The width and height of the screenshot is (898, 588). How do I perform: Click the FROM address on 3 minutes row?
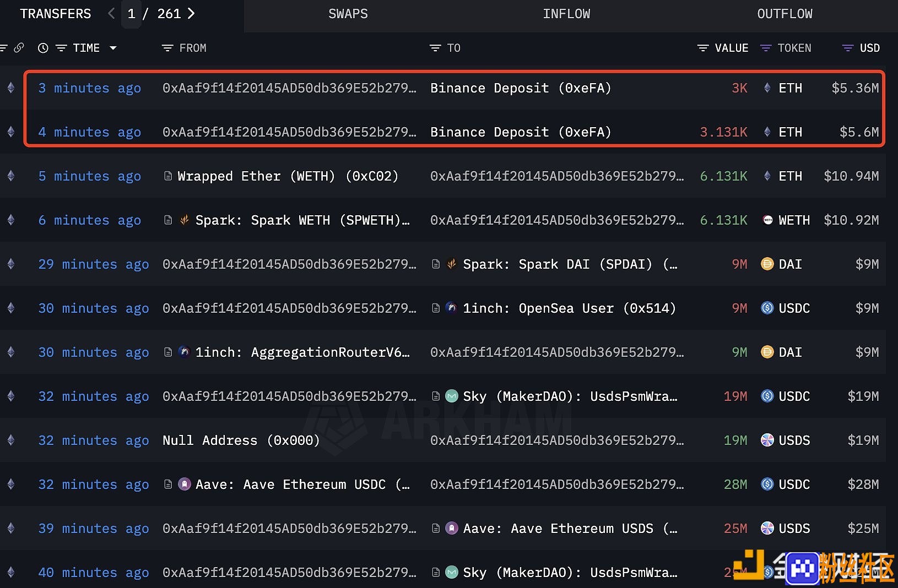click(289, 88)
